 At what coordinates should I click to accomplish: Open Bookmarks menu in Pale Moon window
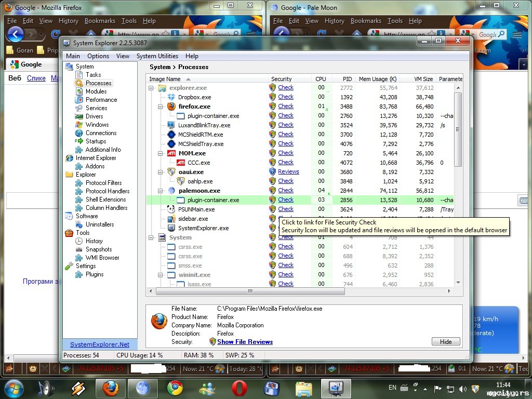click(x=366, y=21)
